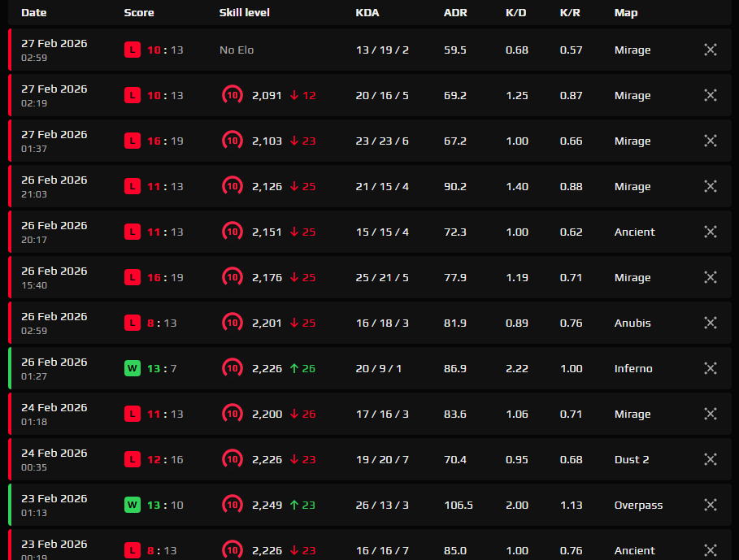Viewport: 739px width, 560px height.
Task: Click the date '24 Feb 2026' at 00:35
Action: (x=54, y=453)
